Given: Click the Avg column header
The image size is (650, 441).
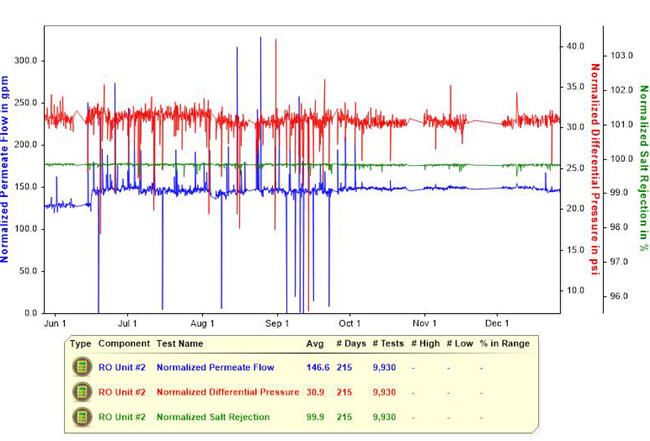Looking at the screenshot, I should [x=314, y=343].
